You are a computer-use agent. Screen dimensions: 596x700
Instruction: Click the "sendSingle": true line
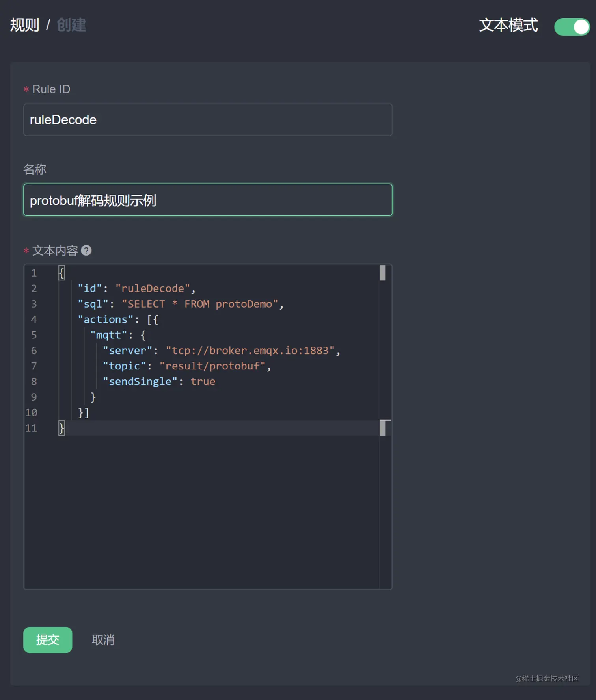click(x=159, y=382)
